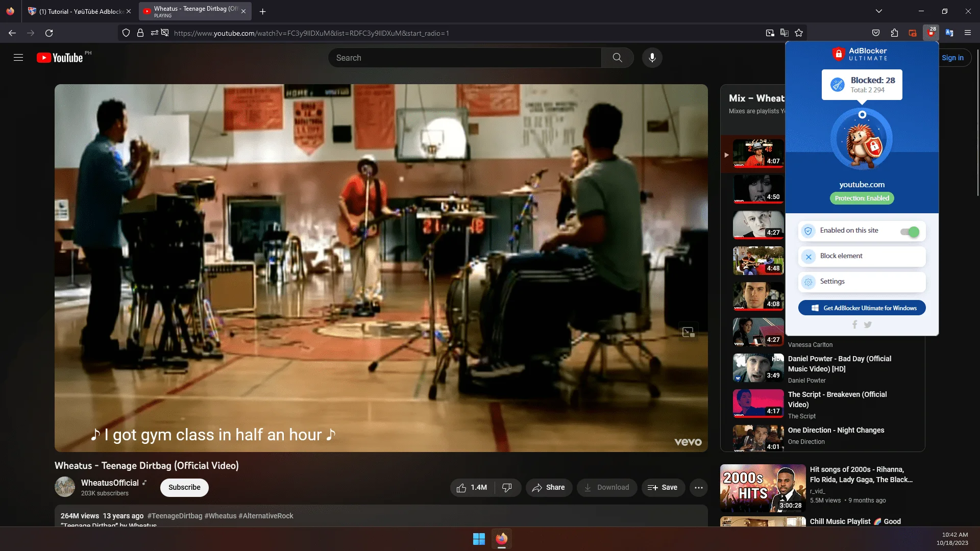This screenshot has width=980, height=551.
Task: Open the #TeenageDirtbag hashtag link
Action: [x=175, y=516]
